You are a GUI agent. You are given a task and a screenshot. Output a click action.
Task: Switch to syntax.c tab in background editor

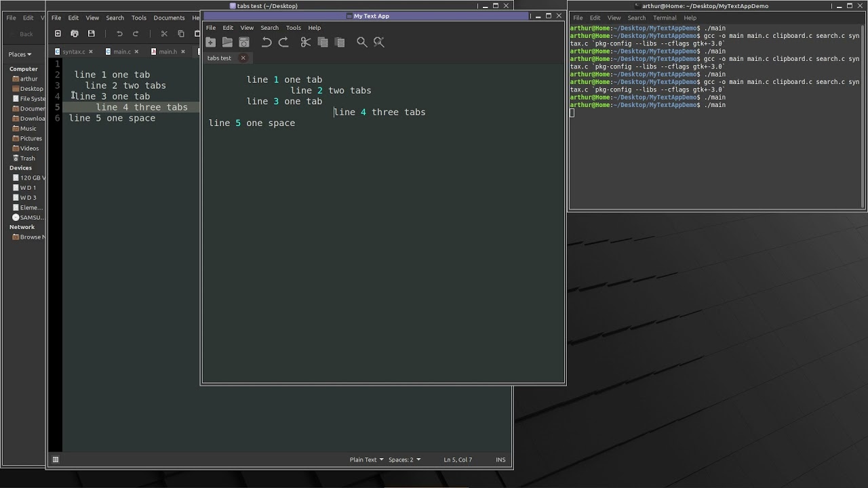pyautogui.click(x=73, y=52)
